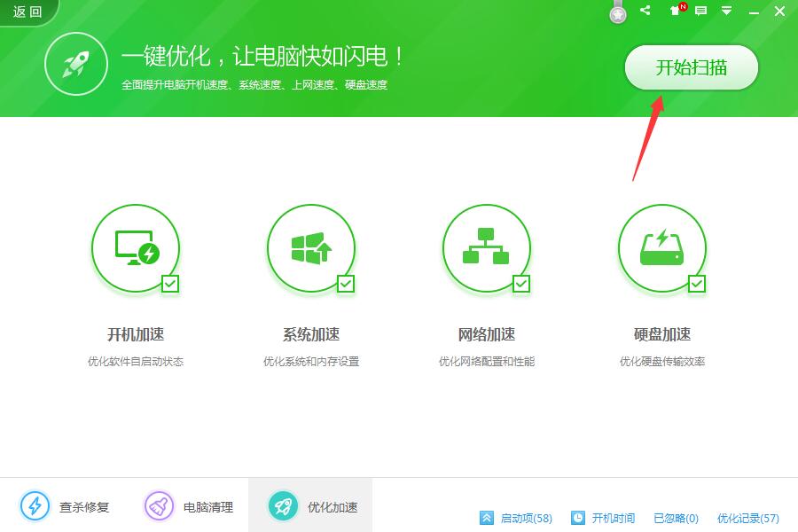The height and width of the screenshot is (532, 798).
Task: Click the 开始扫描 scan button
Action: click(x=692, y=66)
